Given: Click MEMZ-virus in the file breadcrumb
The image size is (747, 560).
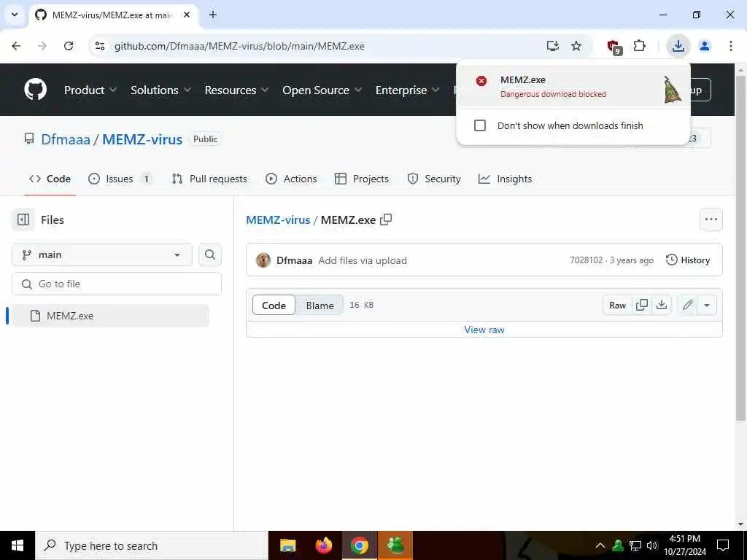Looking at the screenshot, I should point(278,219).
